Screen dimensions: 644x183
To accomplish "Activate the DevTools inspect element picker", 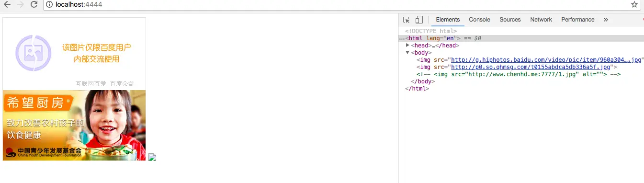I will tap(406, 20).
